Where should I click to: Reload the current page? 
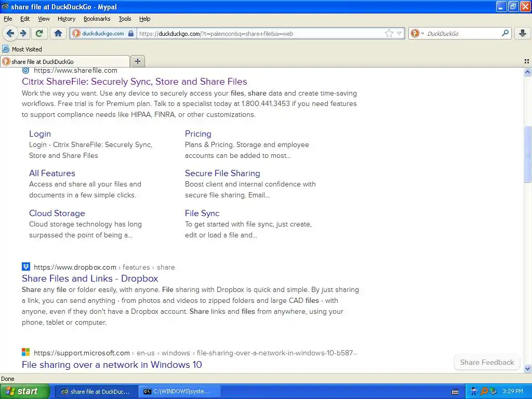click(39, 33)
